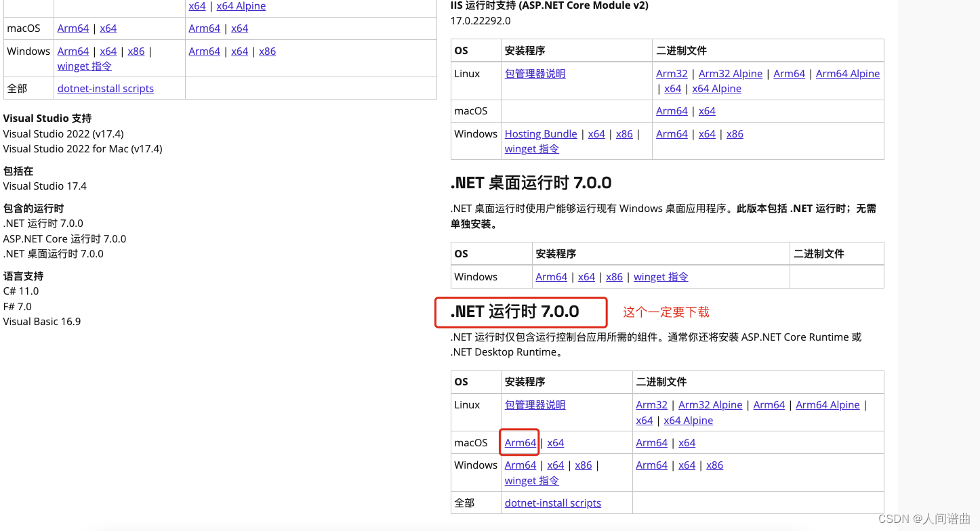
Task: Download Windows x86 binary in runtime table
Action: coord(714,465)
